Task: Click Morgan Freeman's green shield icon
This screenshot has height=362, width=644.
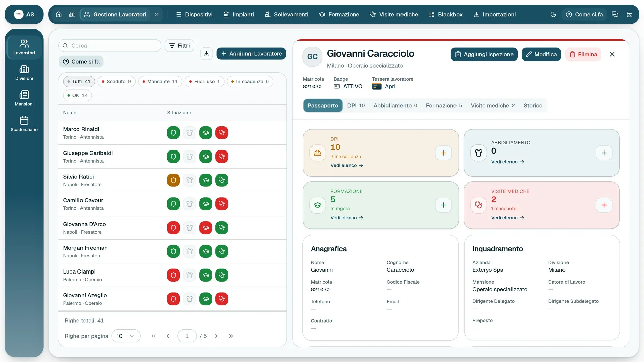Action: click(173, 251)
